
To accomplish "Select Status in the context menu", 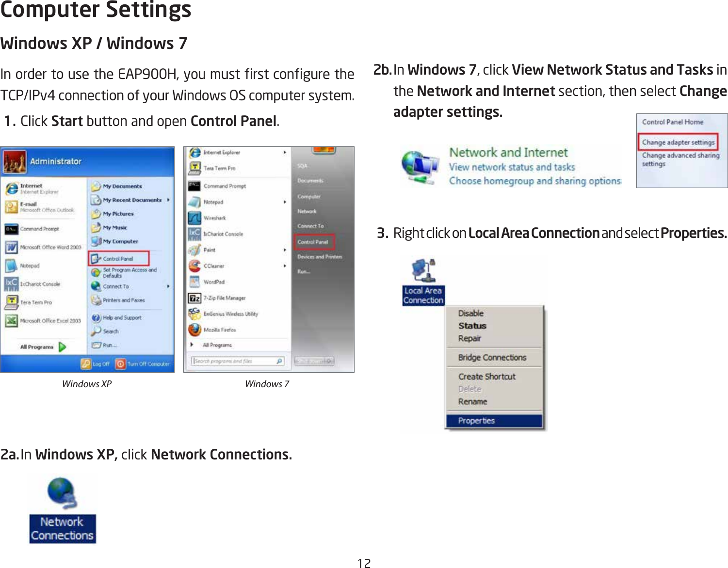I will point(472,326).
